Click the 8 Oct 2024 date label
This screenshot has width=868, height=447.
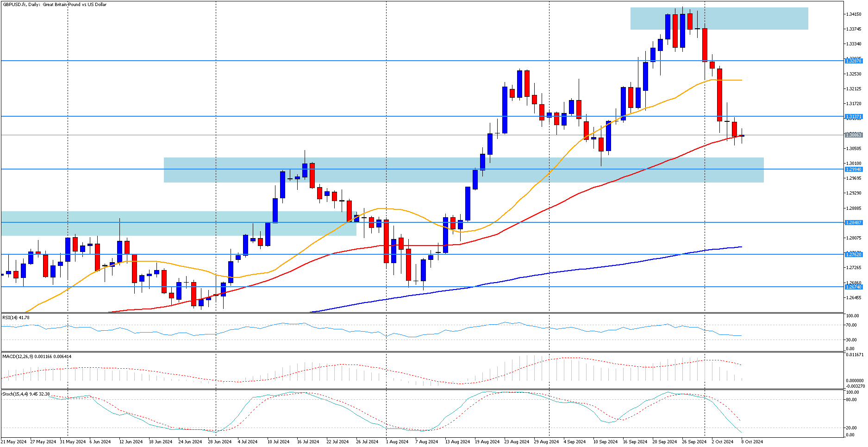[x=752, y=441]
